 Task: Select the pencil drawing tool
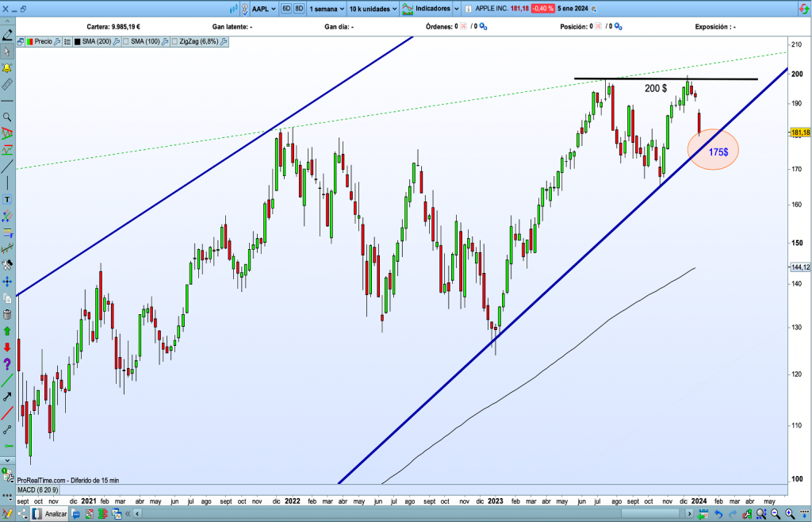[x=7, y=36]
